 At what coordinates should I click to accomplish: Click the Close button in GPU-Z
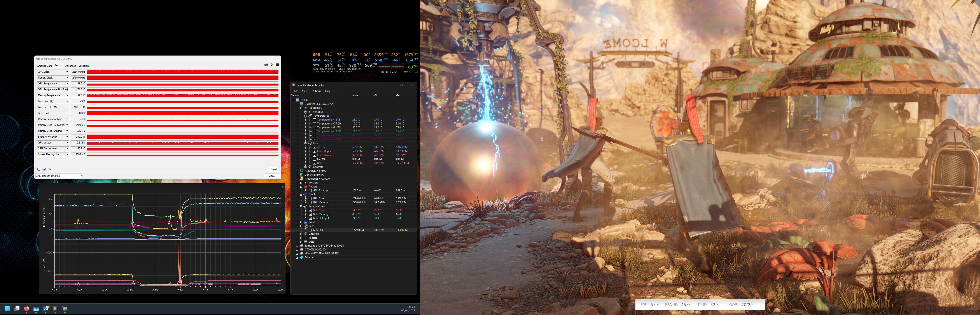click(272, 176)
